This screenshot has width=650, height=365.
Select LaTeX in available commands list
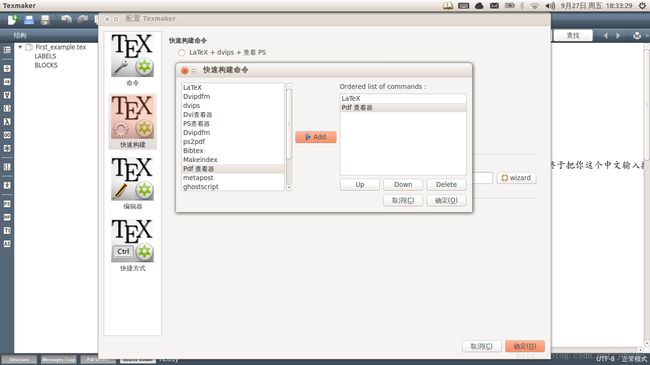click(x=233, y=88)
